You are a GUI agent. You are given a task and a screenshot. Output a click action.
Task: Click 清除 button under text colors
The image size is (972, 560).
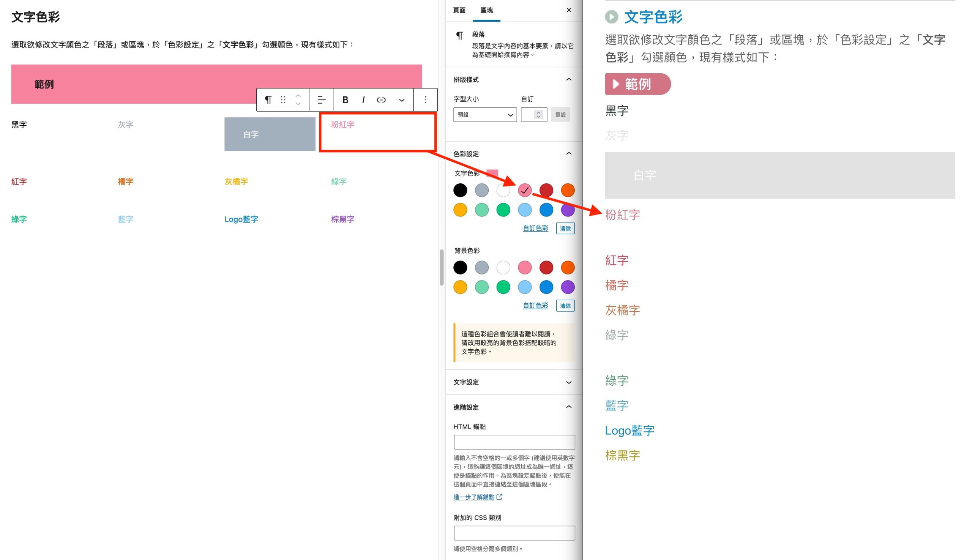[565, 229]
